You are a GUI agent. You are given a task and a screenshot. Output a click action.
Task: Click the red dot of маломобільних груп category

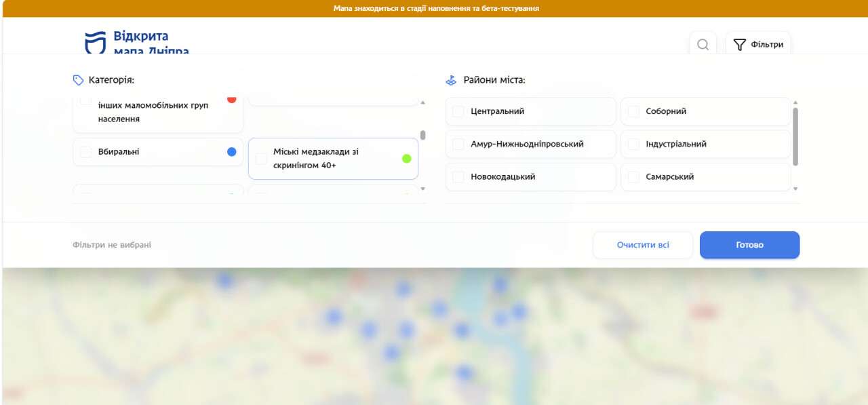232,100
